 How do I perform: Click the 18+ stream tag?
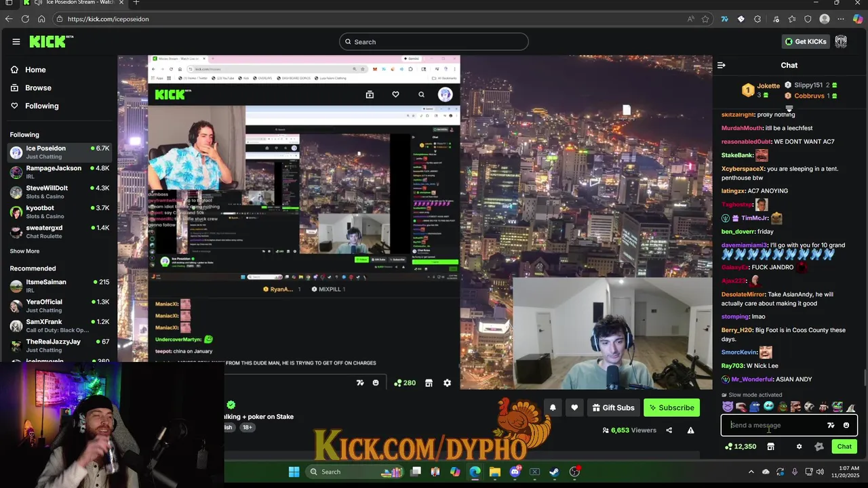pyautogui.click(x=248, y=428)
